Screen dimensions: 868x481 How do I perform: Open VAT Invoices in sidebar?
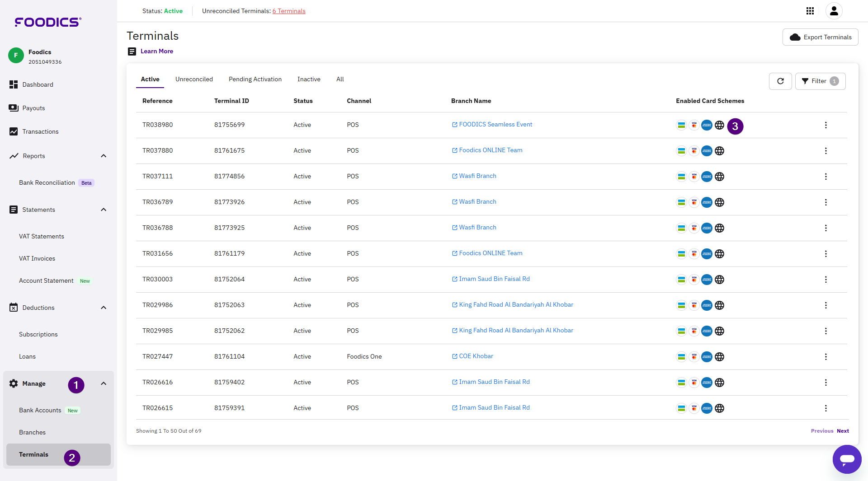pyautogui.click(x=37, y=258)
